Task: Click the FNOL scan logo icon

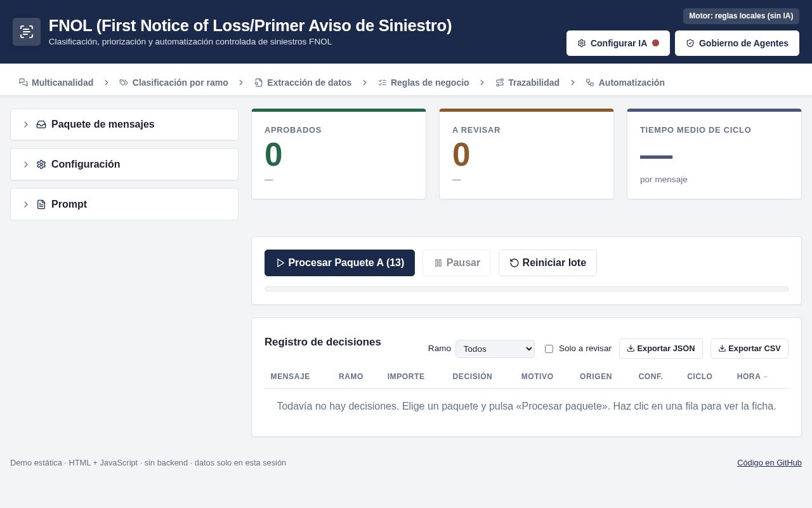Action: pyautogui.click(x=27, y=32)
